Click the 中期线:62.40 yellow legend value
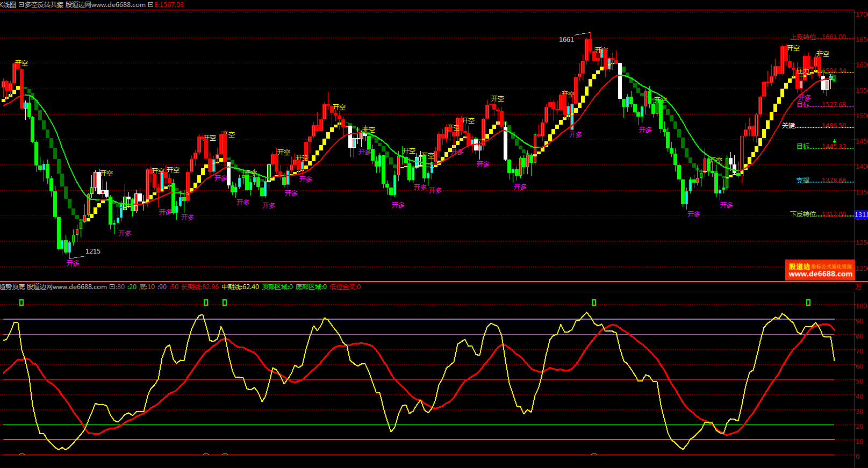 click(x=240, y=287)
